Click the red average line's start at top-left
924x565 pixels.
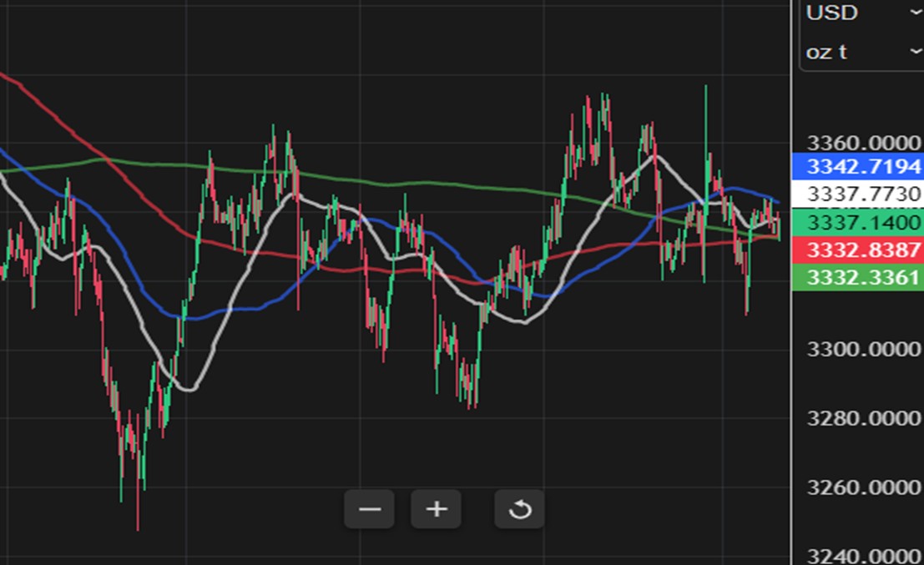5,77
